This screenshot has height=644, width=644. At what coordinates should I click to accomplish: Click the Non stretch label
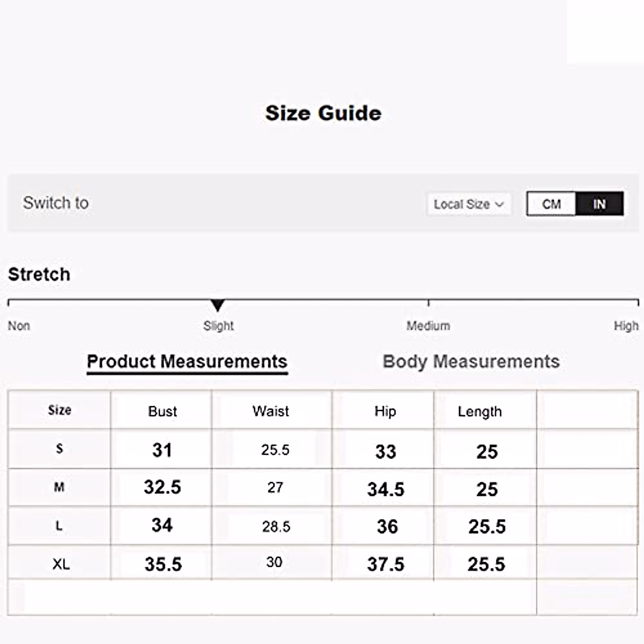(19, 326)
